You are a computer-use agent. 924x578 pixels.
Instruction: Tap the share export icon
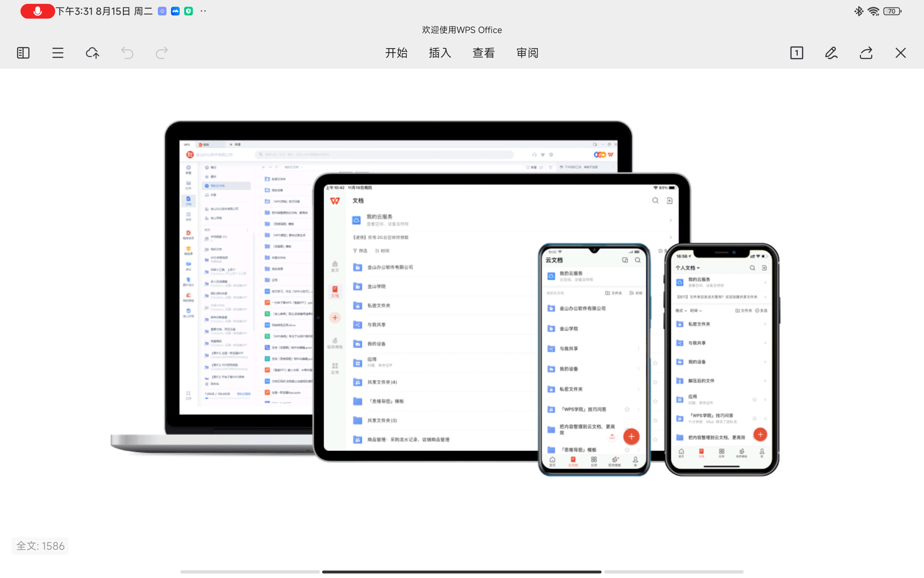tap(866, 53)
